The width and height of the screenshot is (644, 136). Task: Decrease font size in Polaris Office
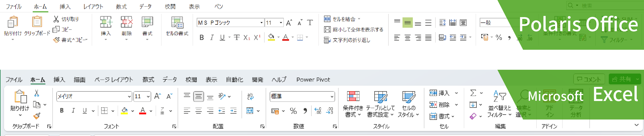coord(300,23)
